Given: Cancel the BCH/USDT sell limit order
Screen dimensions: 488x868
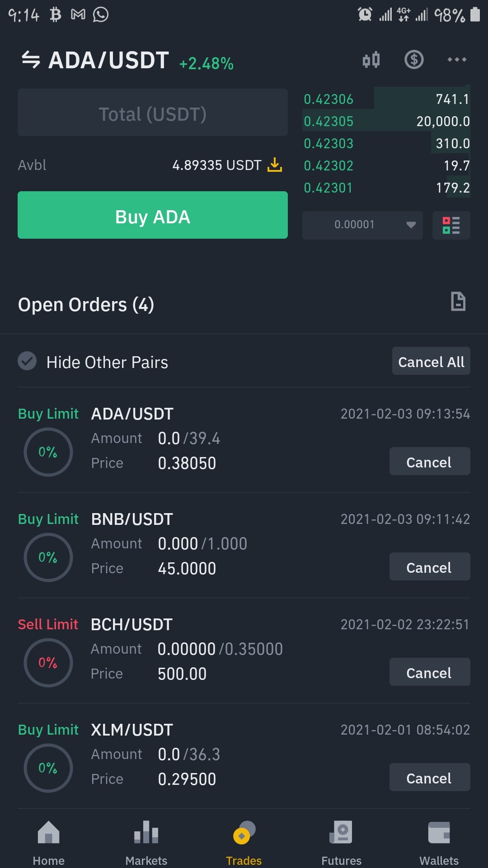Looking at the screenshot, I should pyautogui.click(x=430, y=672).
